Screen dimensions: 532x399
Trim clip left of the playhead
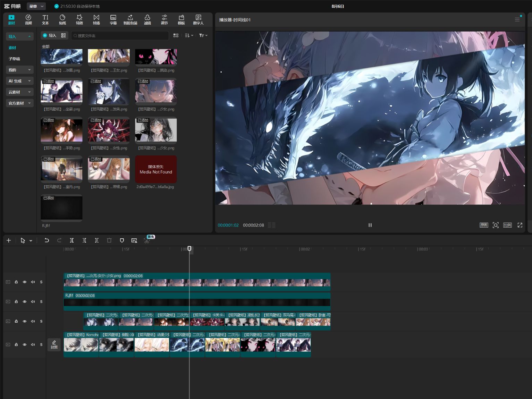pos(84,240)
